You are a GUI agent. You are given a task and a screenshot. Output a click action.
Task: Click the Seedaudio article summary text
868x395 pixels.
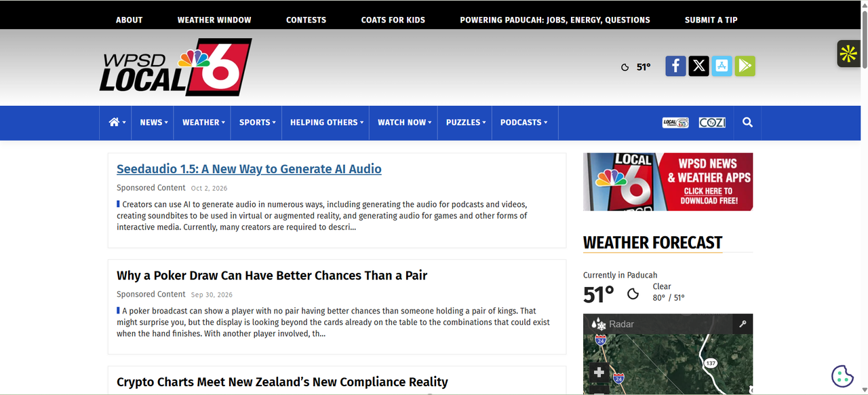coord(322,216)
